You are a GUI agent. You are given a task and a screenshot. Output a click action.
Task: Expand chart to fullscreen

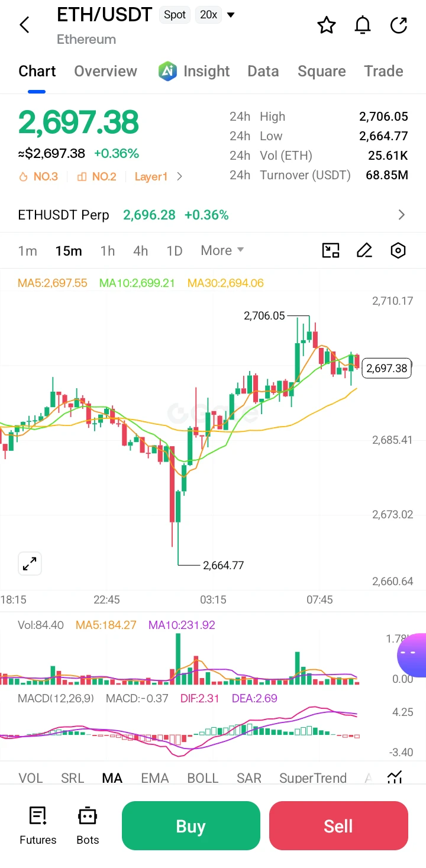[x=30, y=563]
